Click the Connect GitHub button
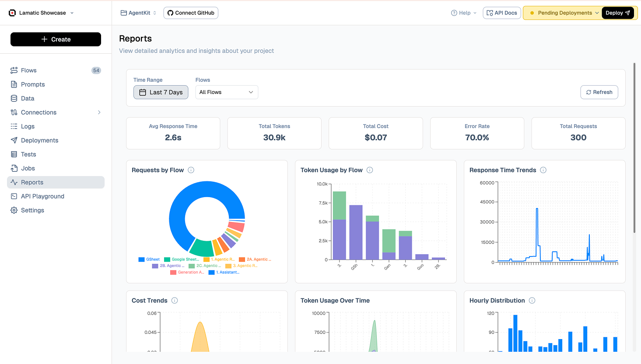641x364 pixels. pos(191,13)
